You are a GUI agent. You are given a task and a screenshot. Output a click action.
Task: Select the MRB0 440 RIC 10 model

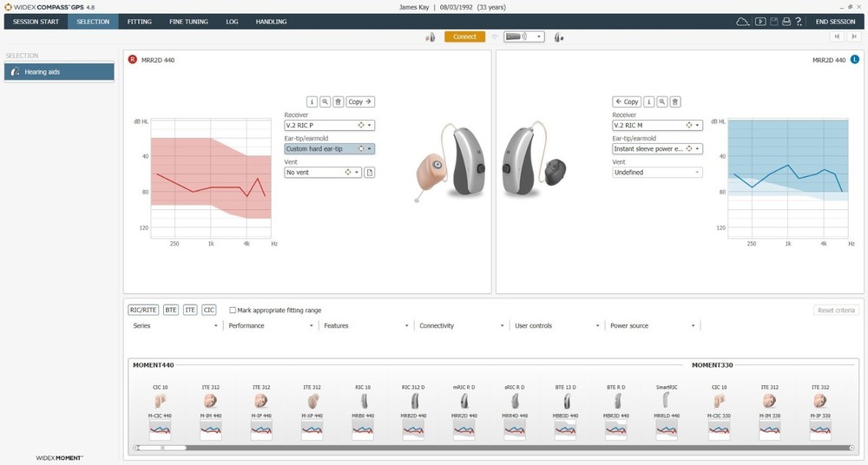[x=363, y=412]
